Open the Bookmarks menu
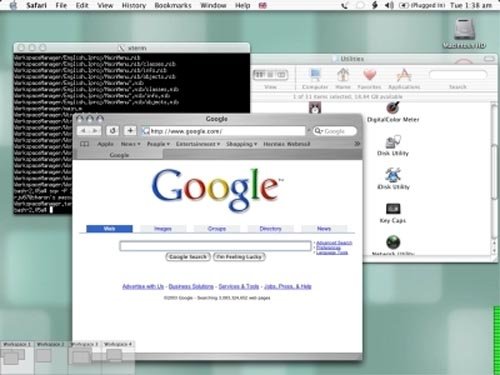Image resolution: width=500 pixels, height=375 pixels. [173, 5]
